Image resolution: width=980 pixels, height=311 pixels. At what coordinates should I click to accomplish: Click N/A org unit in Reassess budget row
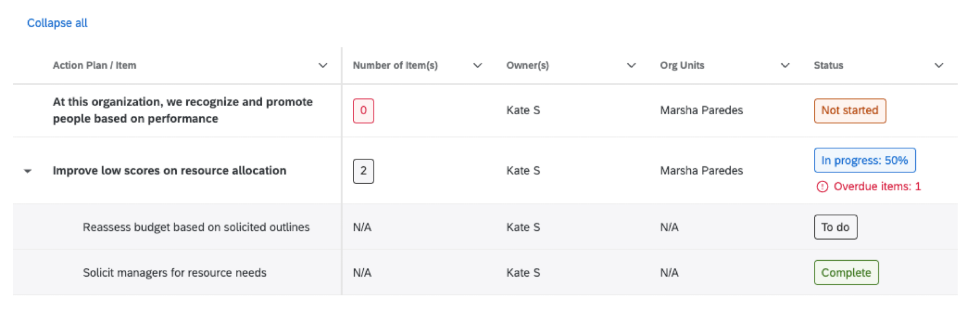tap(669, 227)
